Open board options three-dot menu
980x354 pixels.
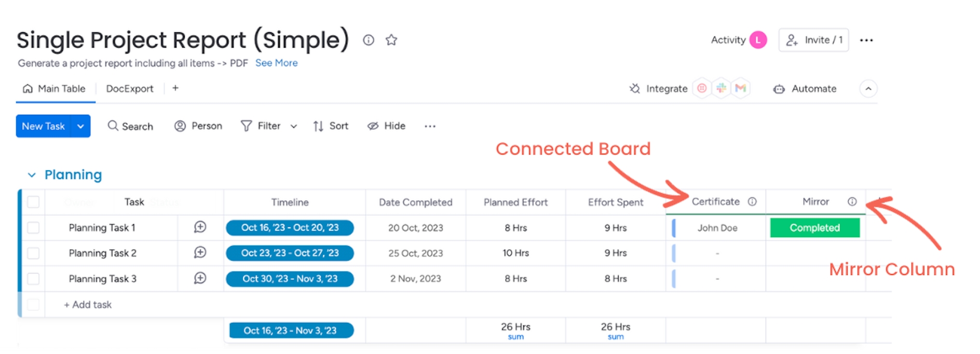point(866,40)
